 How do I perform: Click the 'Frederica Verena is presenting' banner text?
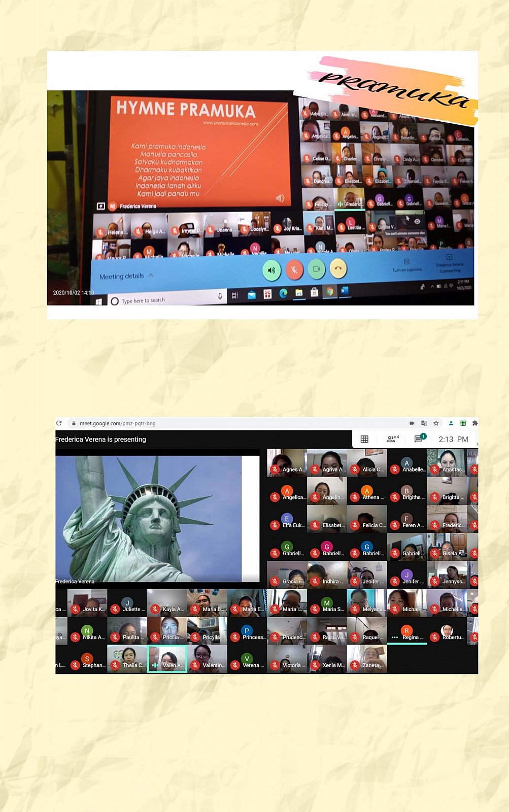100,439
